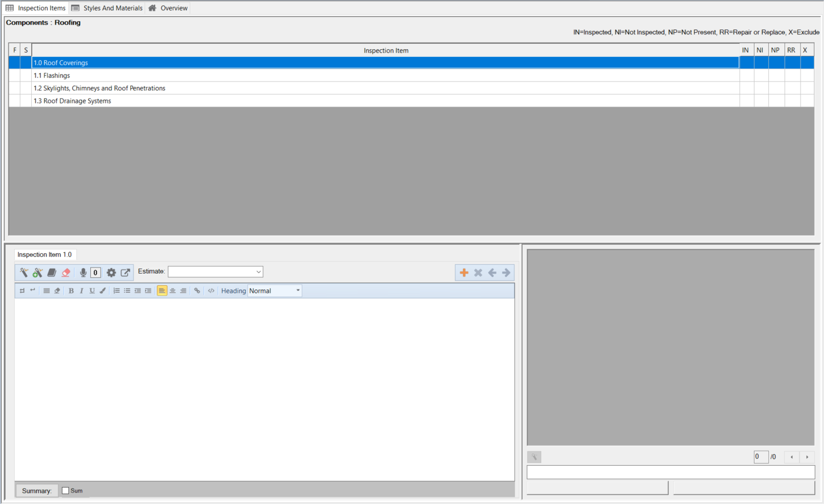Click the settings gear icon

111,273
